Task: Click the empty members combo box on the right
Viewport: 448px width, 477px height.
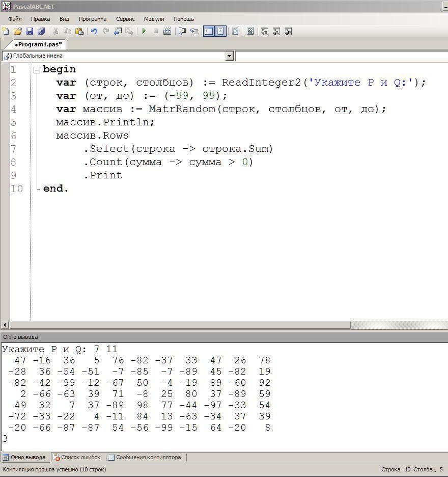Action: pos(342,56)
